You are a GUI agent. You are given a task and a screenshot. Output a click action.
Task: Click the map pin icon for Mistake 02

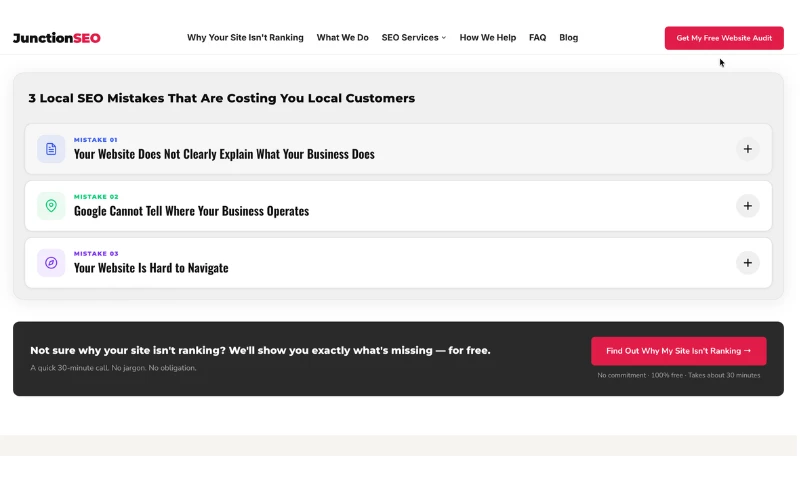(x=51, y=206)
